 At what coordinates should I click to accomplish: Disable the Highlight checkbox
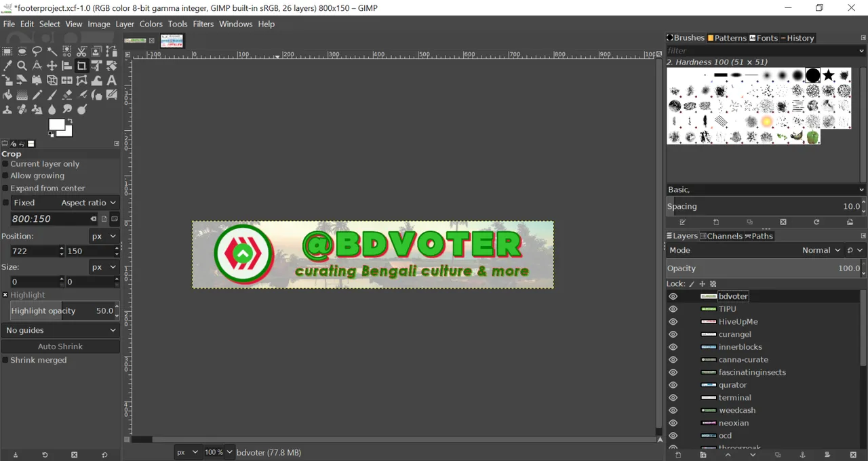5,295
